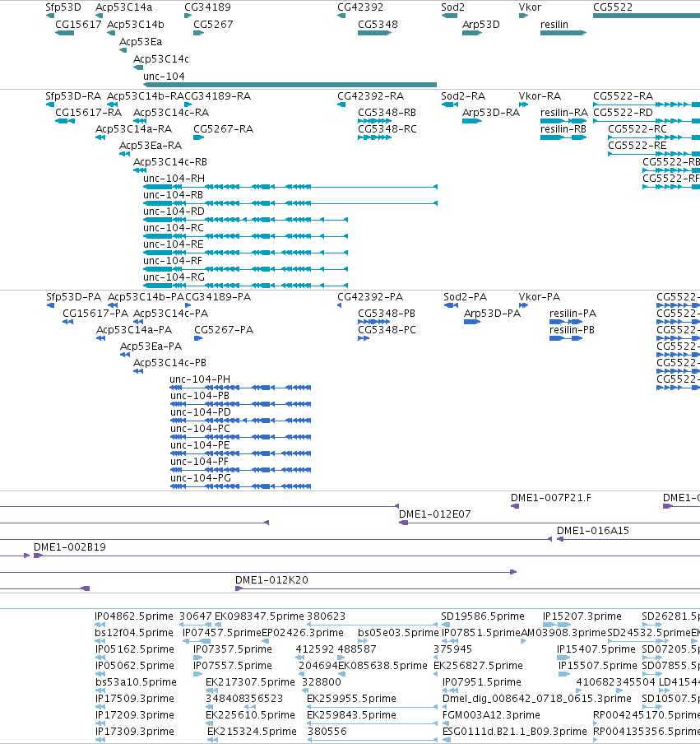
Task: Click transcript label unc-104-RH
Action: coord(174,179)
